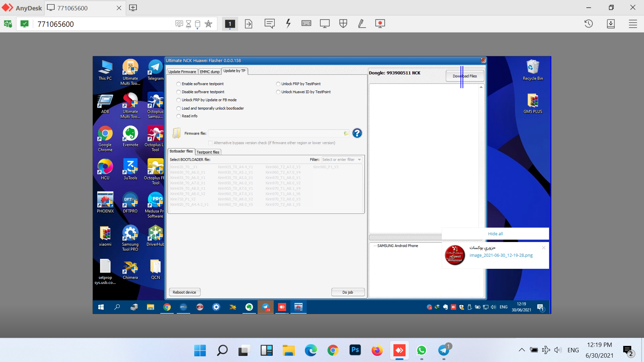Switch to Update Firmware tab
644x362 pixels.
point(182,72)
